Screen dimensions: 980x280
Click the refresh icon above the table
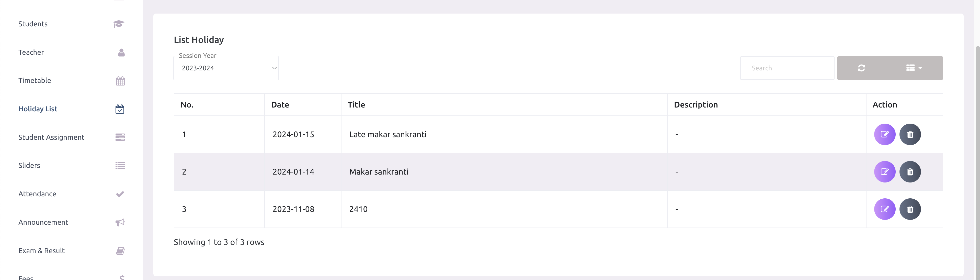coord(862,68)
